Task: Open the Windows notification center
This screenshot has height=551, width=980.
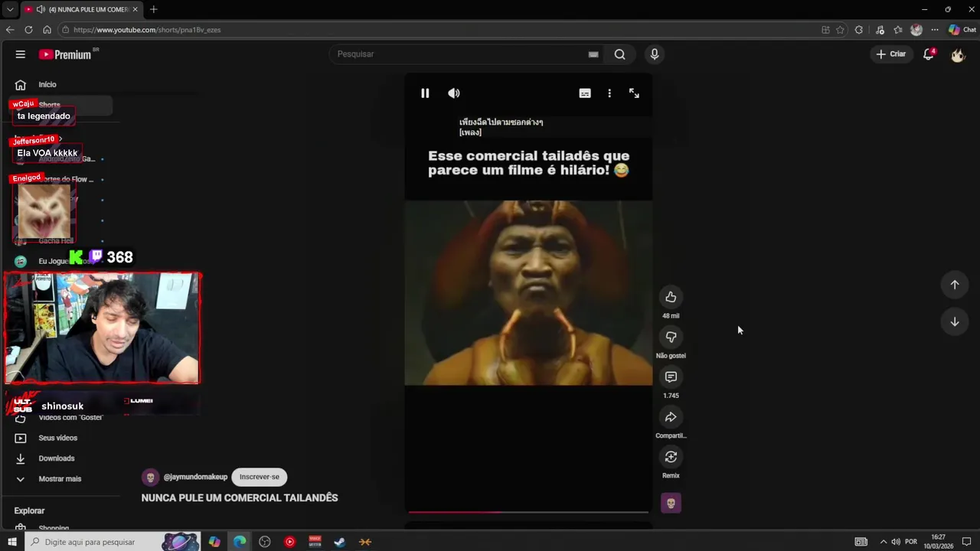Action: [967, 542]
